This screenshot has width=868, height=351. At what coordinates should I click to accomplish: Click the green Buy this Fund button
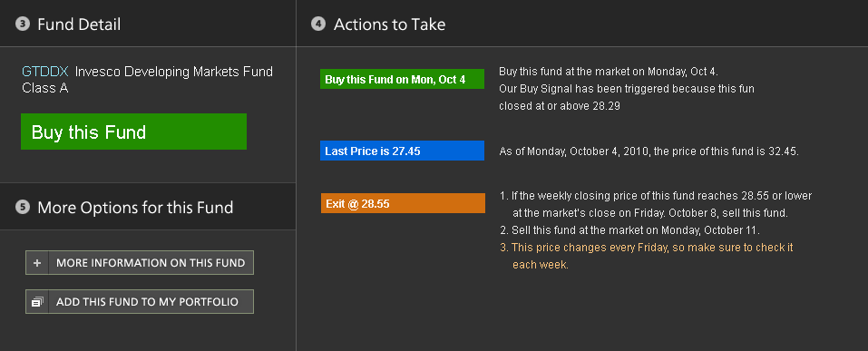134,132
